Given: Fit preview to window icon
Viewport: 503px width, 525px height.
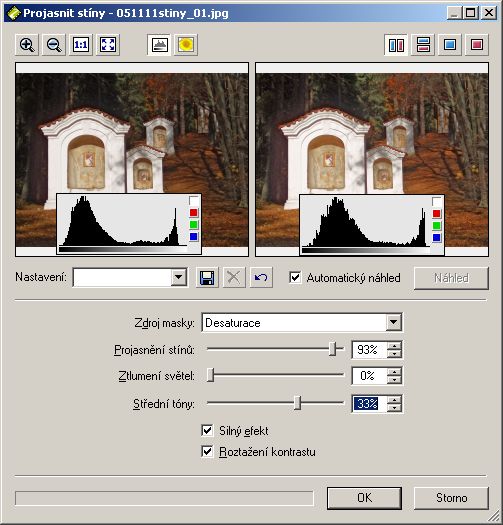Looking at the screenshot, I should 108,45.
